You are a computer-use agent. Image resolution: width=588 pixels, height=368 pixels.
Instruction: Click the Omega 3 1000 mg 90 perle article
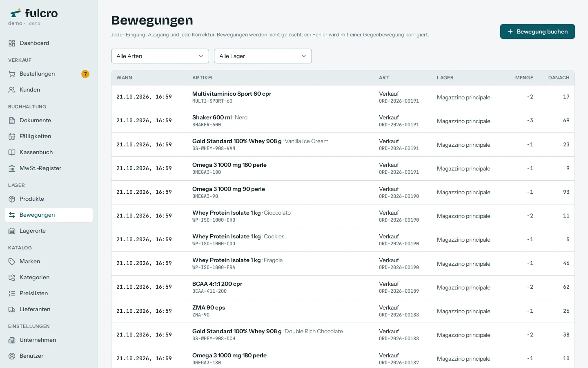point(229,189)
